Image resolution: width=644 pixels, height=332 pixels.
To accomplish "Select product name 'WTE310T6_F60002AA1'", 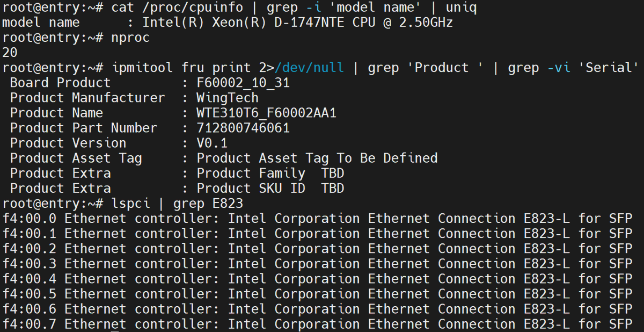I will tap(267, 113).
